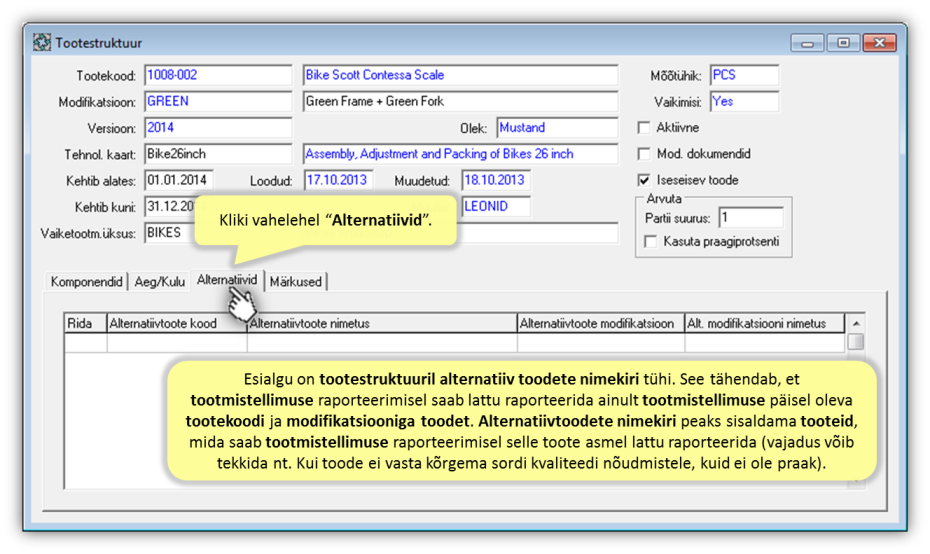Close the Tootestruktuur window
Image resolution: width=930 pixels, height=554 pixels.
tap(879, 43)
